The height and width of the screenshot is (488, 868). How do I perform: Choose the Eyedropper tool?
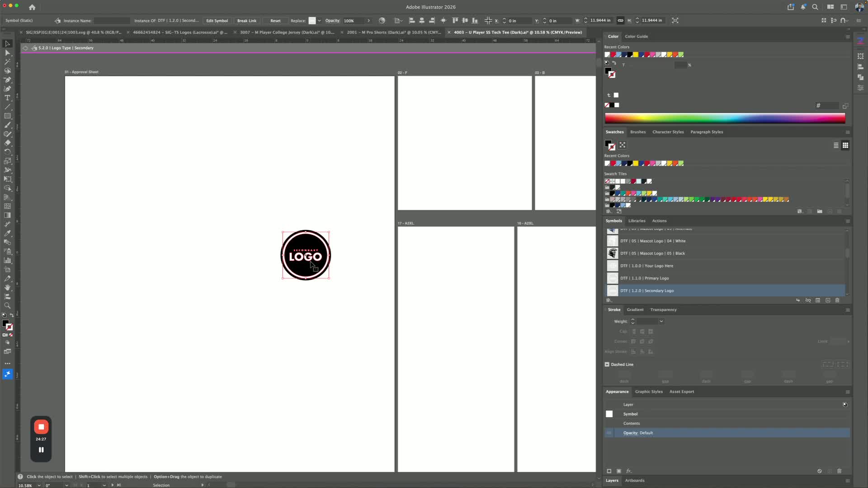[7, 234]
